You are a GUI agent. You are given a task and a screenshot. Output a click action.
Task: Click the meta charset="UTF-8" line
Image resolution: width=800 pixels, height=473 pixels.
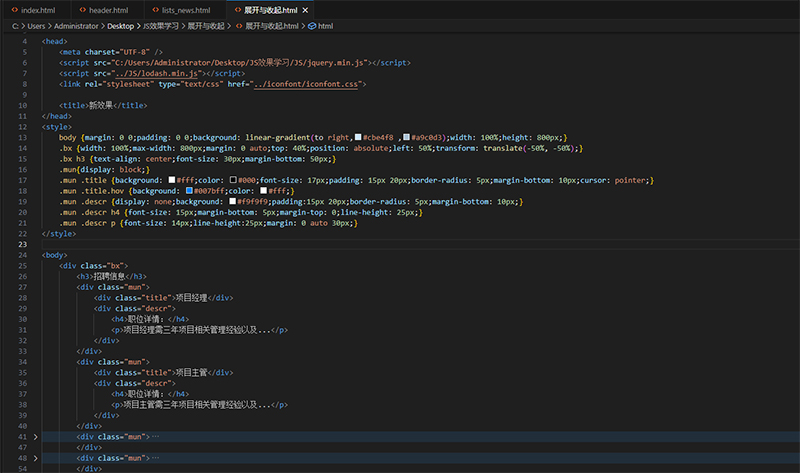(111, 52)
